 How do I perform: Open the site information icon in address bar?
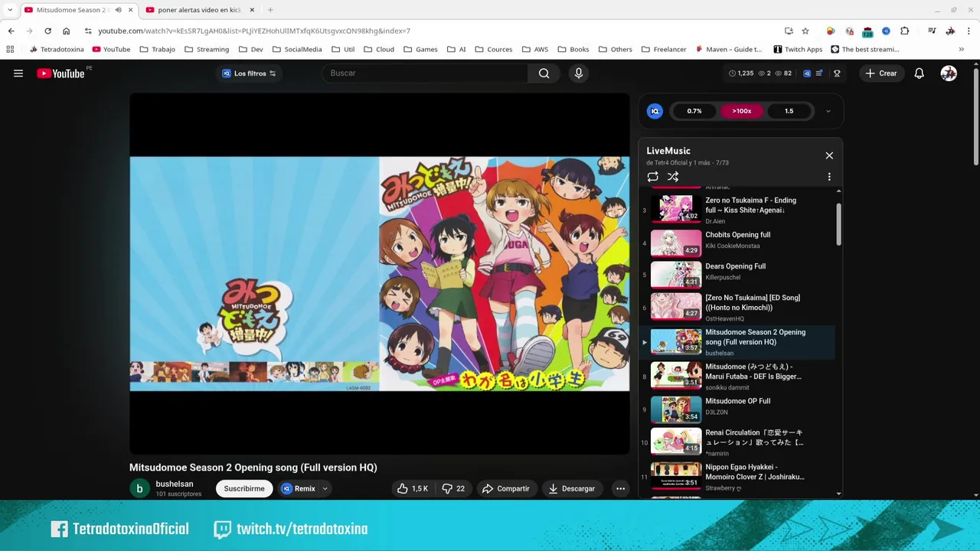coord(88,31)
